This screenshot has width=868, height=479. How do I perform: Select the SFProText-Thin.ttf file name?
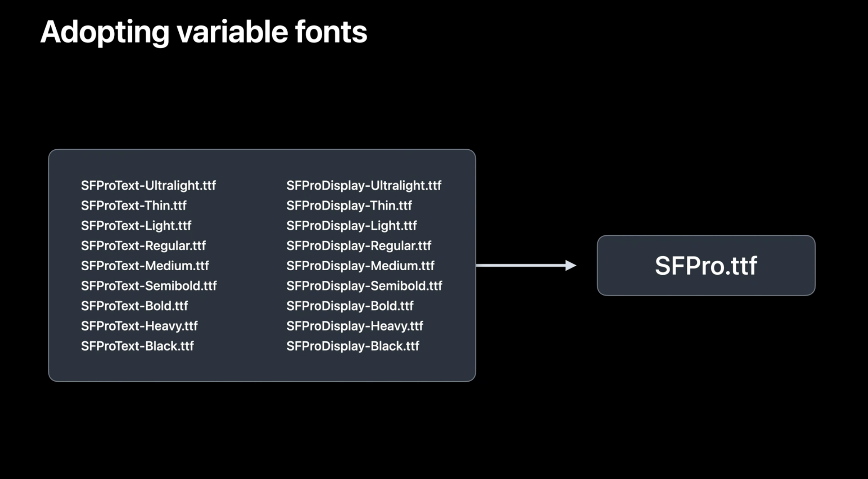(x=134, y=205)
